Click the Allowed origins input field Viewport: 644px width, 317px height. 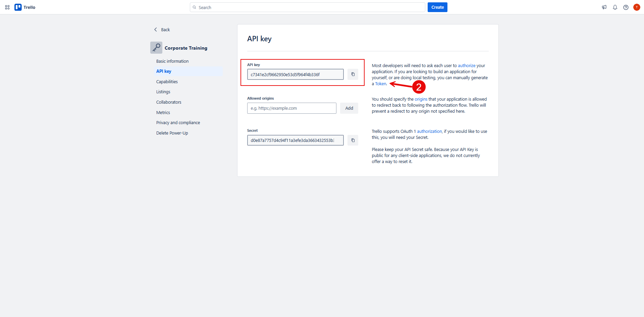pos(292,108)
